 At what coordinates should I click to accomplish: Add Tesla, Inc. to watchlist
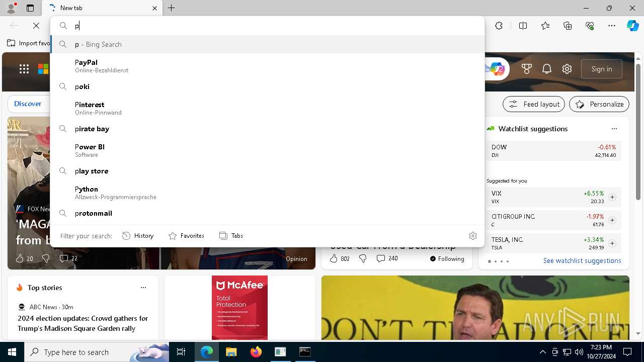coord(612,243)
